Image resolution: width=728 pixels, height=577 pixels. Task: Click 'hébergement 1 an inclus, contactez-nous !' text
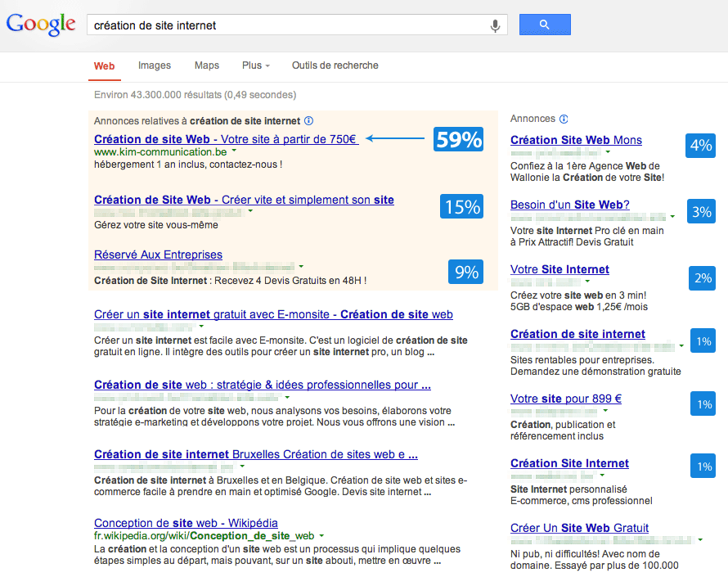click(x=188, y=165)
